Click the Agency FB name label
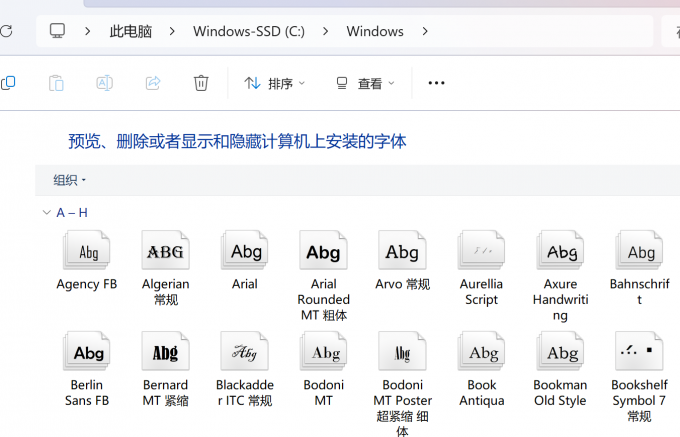Image resolution: width=680 pixels, height=437 pixels. (x=87, y=284)
